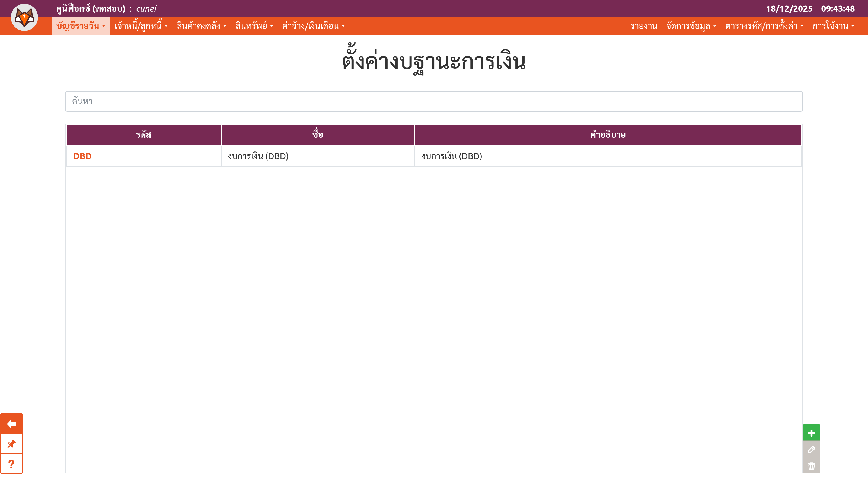The image size is (868, 488).
Task: Click the คำอธิบาย column header
Action: pyautogui.click(x=608, y=135)
